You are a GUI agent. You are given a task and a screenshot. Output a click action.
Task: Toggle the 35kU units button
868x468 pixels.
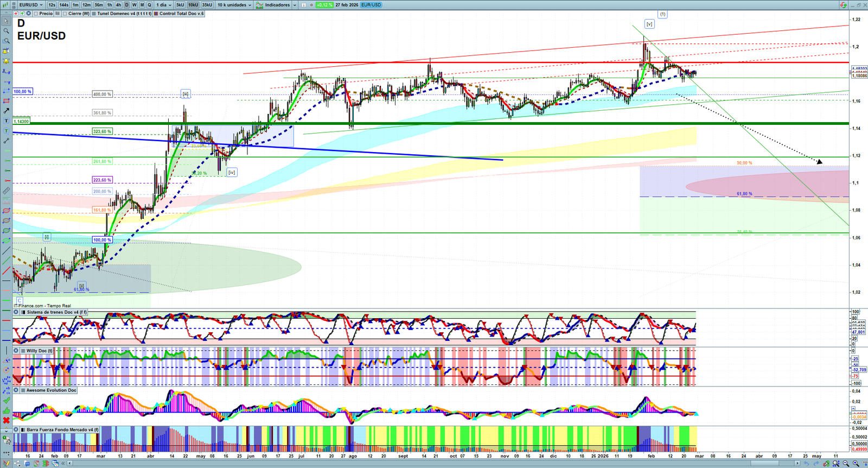(x=207, y=5)
